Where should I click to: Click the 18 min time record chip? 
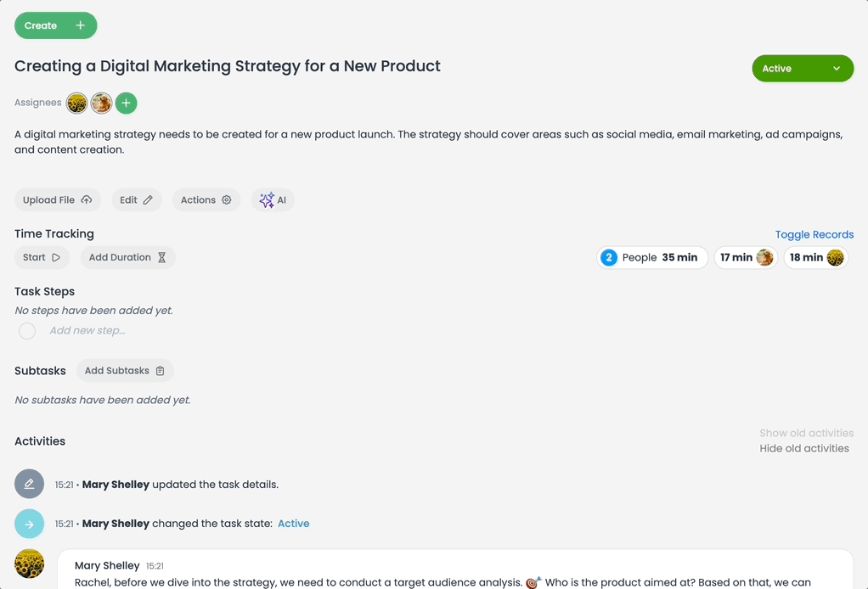pos(814,257)
